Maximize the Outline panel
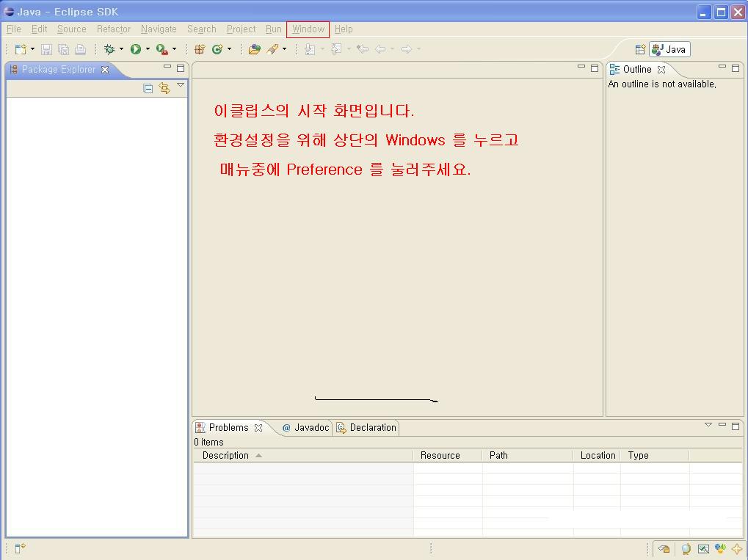The width and height of the screenshot is (748, 560). pos(736,68)
